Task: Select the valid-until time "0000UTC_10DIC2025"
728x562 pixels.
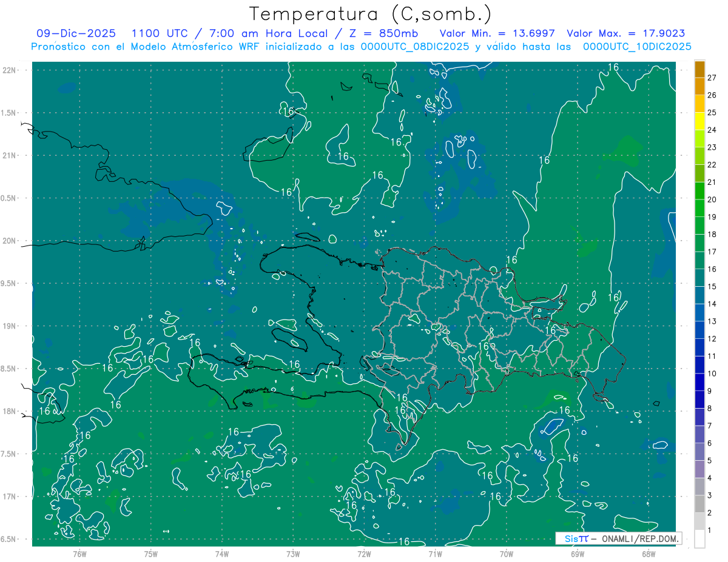Action: tap(637, 47)
